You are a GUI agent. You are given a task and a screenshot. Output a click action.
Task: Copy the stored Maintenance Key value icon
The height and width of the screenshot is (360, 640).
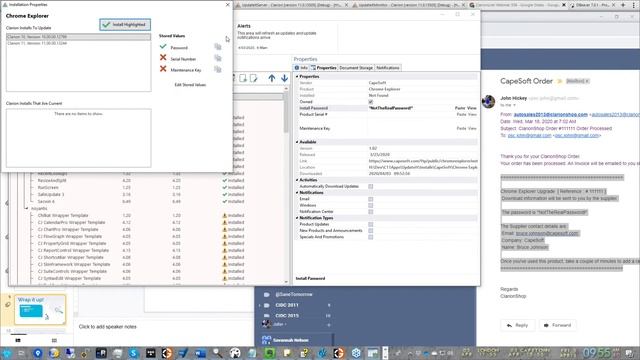[x=218, y=70]
